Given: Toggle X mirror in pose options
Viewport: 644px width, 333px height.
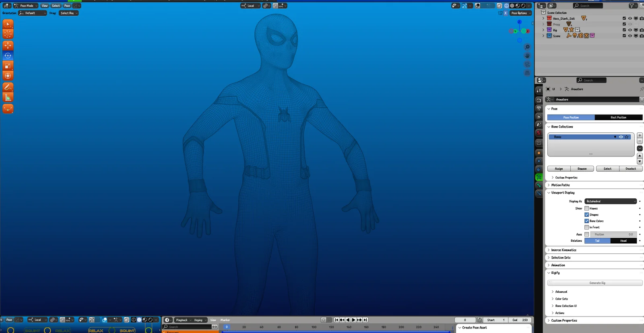Looking at the screenshot, I should click(x=506, y=13).
